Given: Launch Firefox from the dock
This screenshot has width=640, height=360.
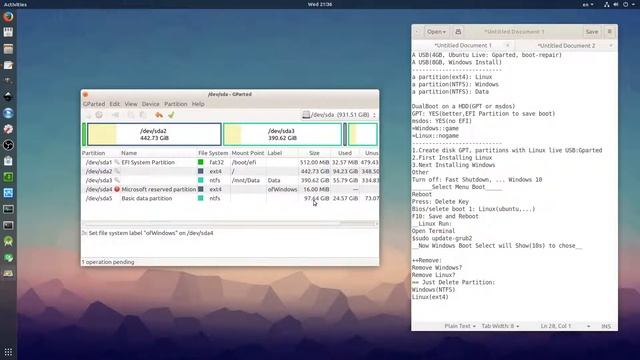Looking at the screenshot, I should [x=8, y=17].
